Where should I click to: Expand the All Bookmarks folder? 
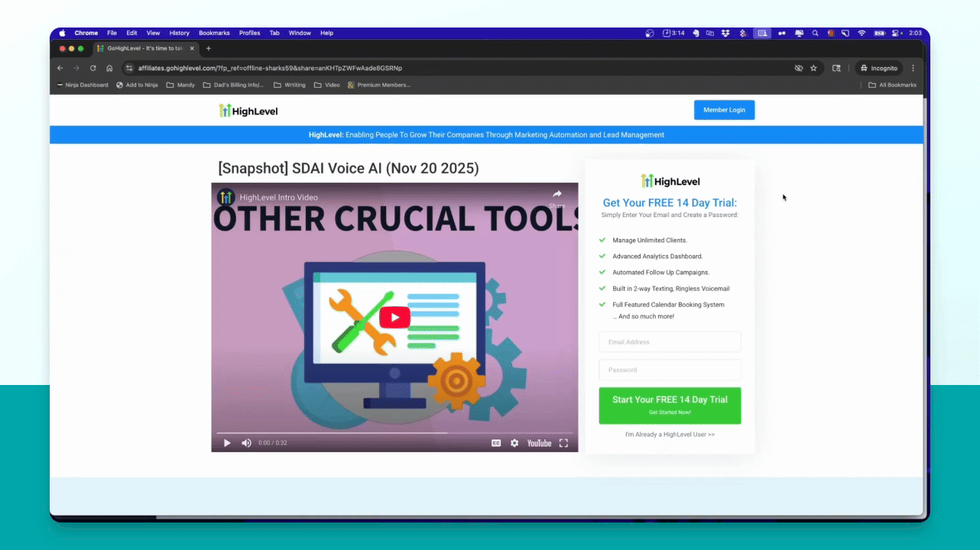pos(892,85)
